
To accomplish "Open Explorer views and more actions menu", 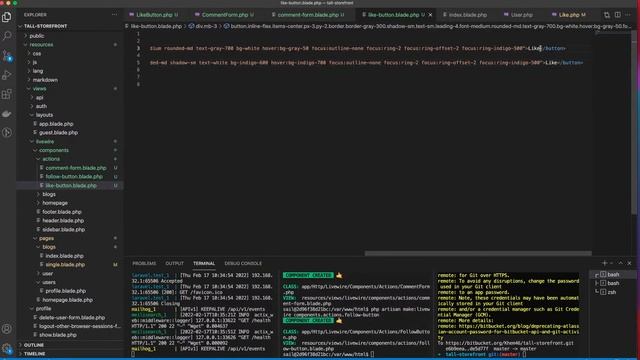I will click(x=114, y=15).
